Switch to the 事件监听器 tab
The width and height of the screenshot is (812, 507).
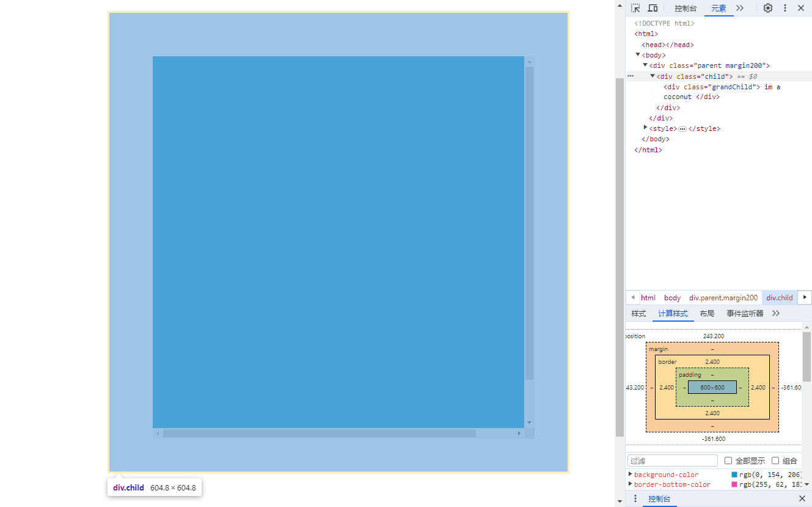tap(745, 314)
